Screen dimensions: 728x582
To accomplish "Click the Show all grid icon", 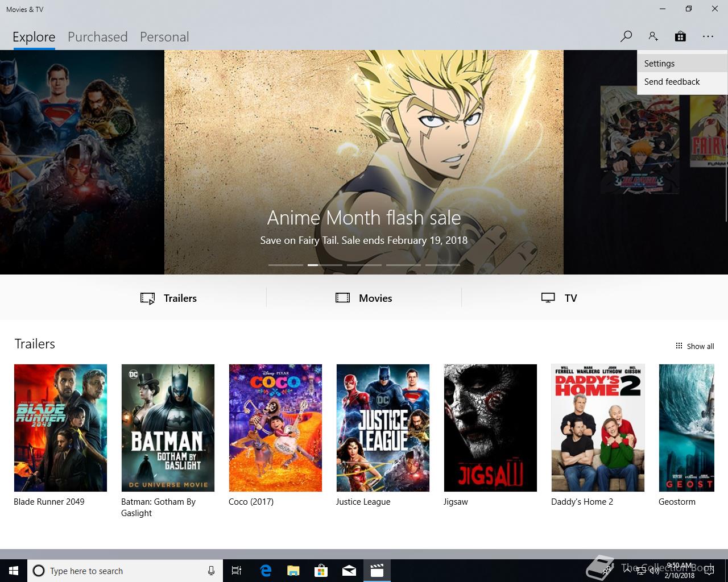I will tap(679, 346).
